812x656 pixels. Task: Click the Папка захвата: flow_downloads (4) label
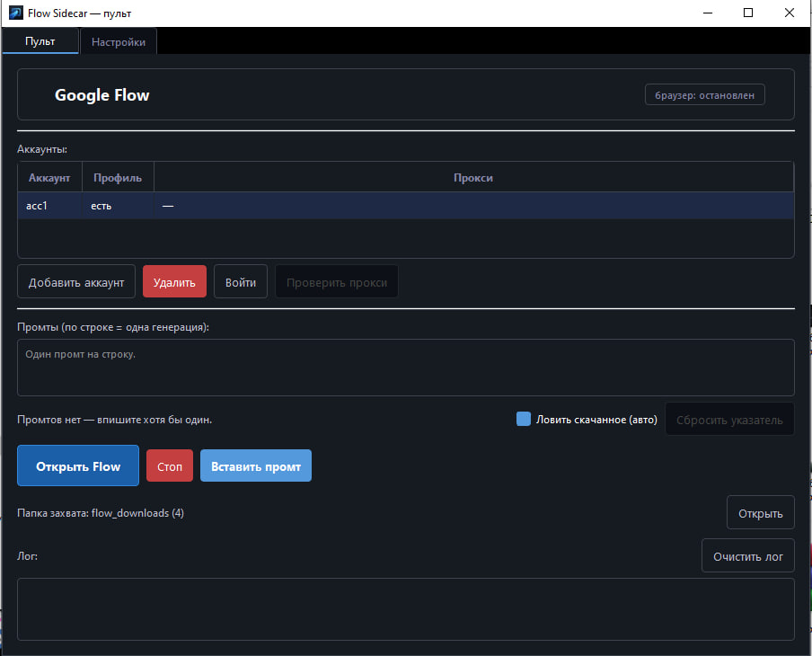101,513
